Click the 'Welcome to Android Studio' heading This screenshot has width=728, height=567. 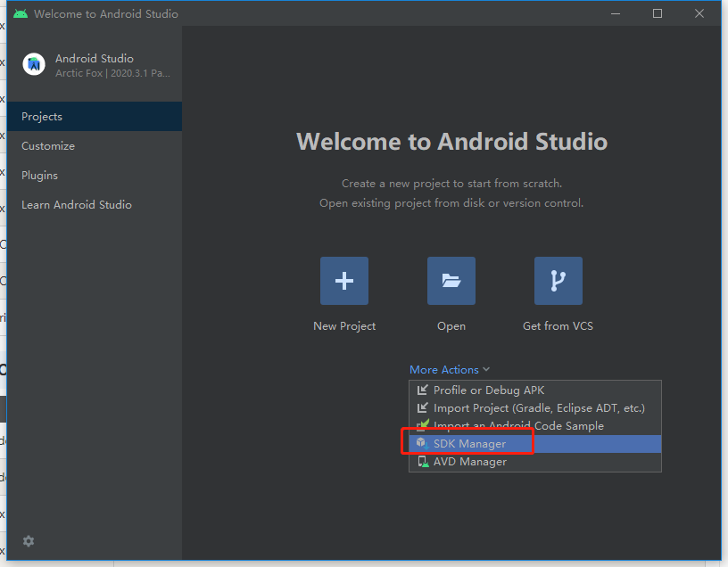click(x=451, y=142)
